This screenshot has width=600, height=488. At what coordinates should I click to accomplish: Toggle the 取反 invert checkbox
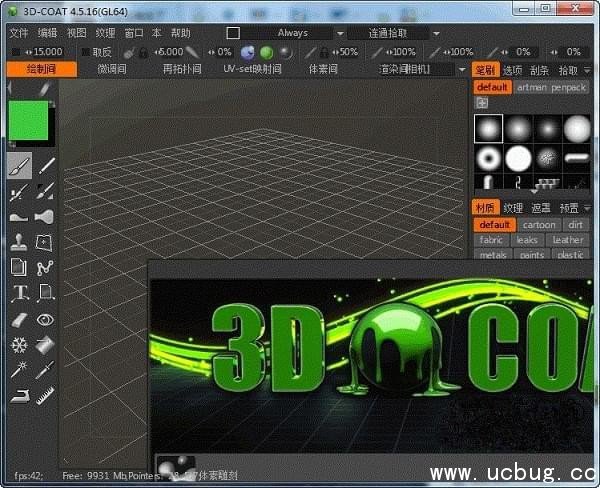(85, 52)
